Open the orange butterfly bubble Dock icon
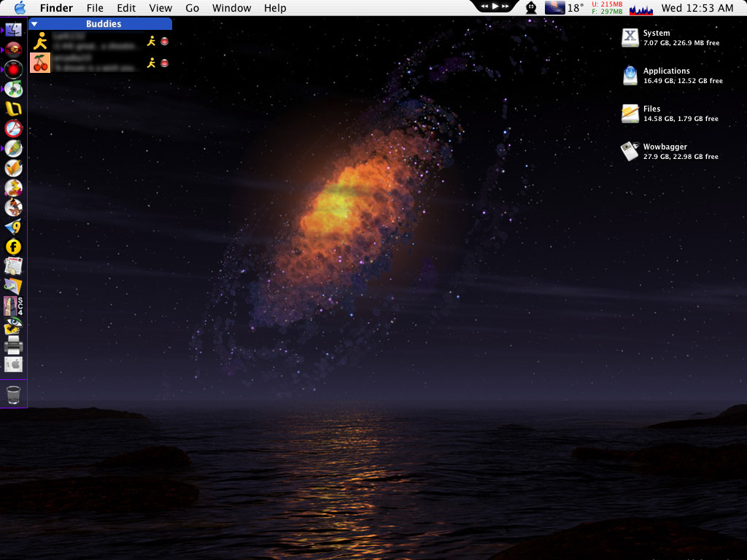Screen dimensions: 747x560 [x=13, y=168]
